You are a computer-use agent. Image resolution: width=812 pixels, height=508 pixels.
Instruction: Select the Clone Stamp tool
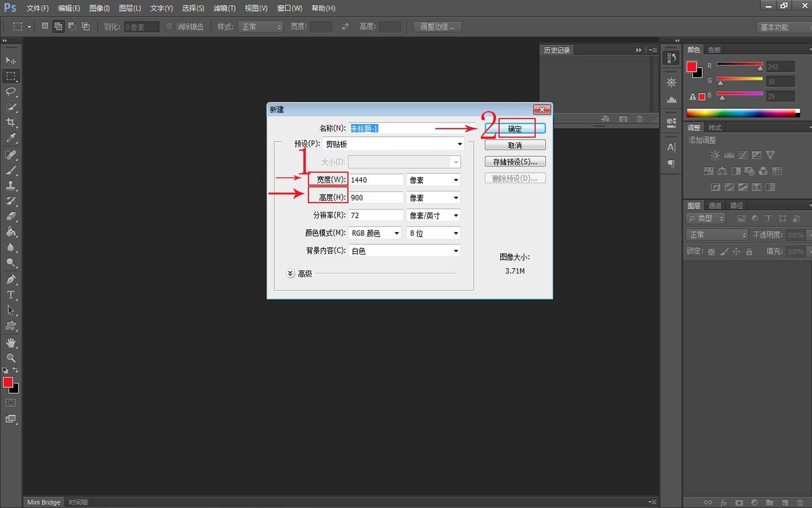coord(11,185)
